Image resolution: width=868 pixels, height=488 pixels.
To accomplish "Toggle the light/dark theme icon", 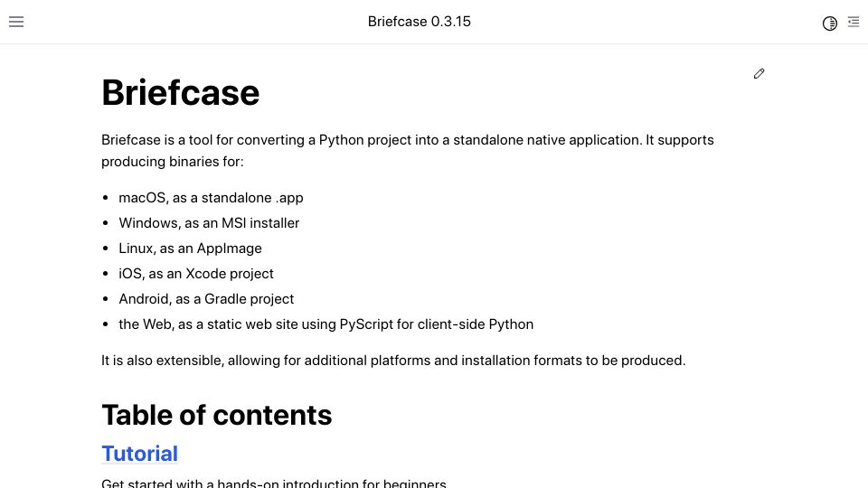I will pos(829,23).
